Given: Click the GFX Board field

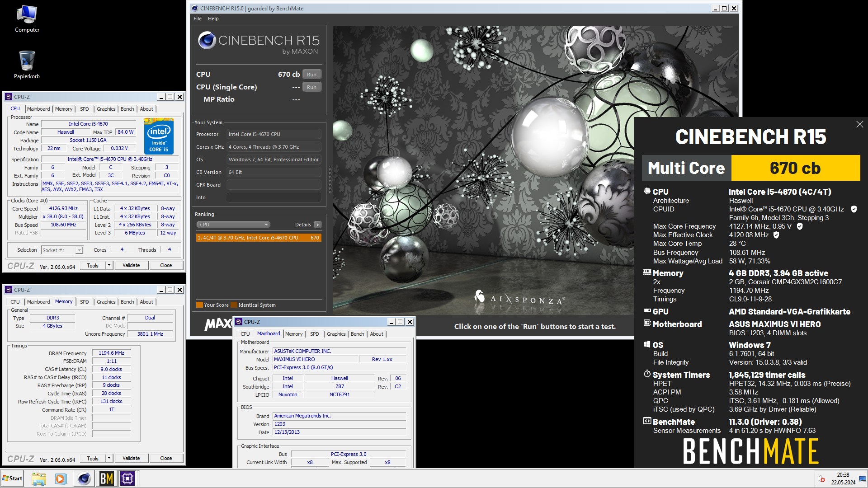Looking at the screenshot, I should coord(274,185).
